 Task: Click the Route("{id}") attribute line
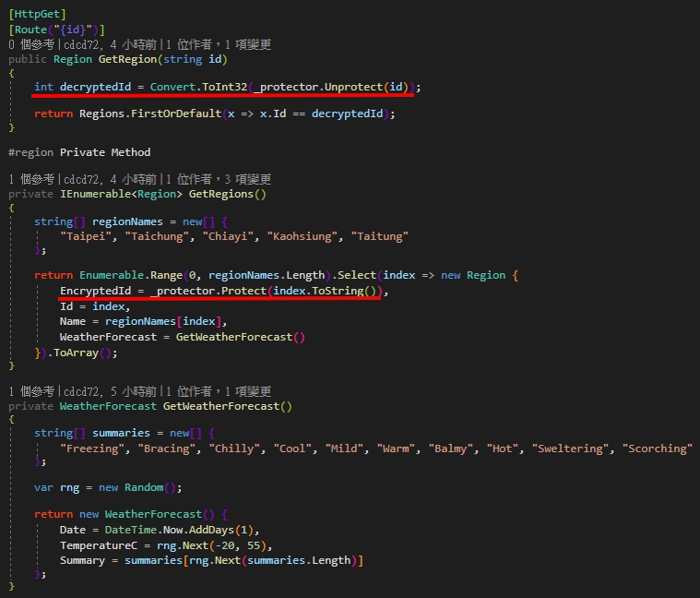(x=57, y=30)
